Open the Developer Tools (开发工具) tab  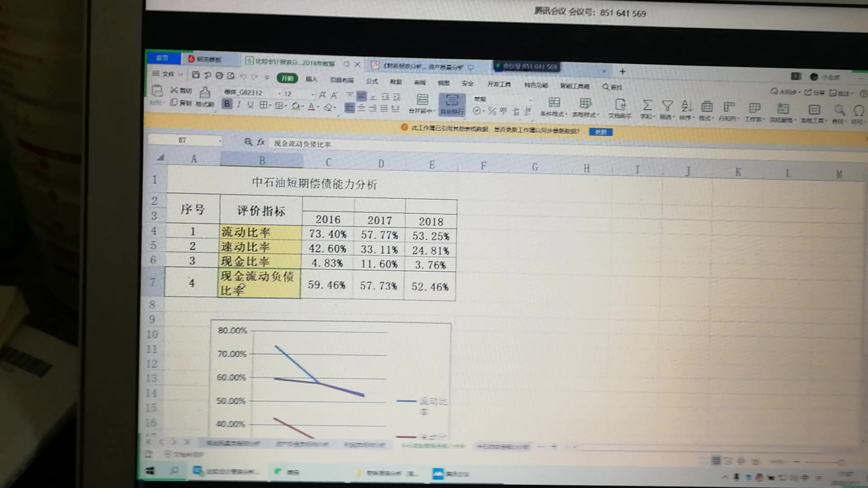[x=499, y=84]
